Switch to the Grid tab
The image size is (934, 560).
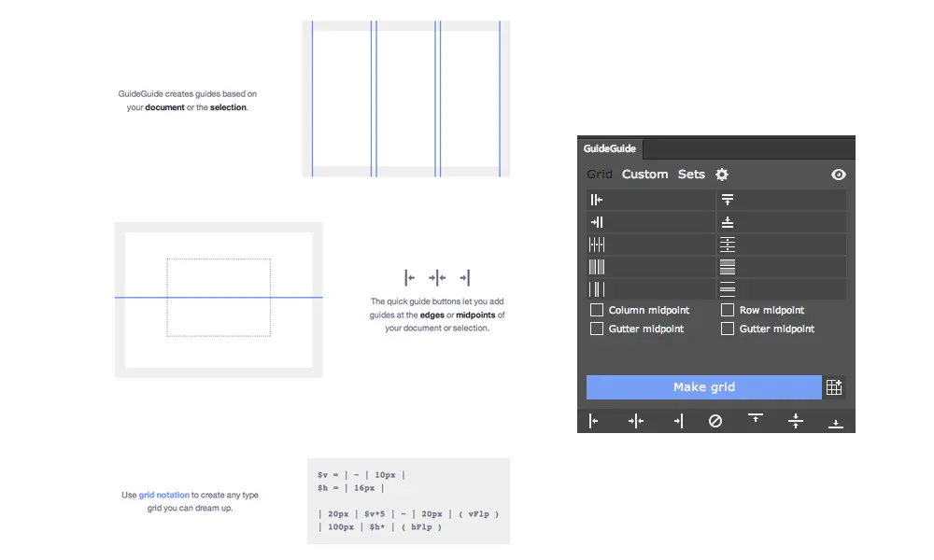tap(600, 175)
